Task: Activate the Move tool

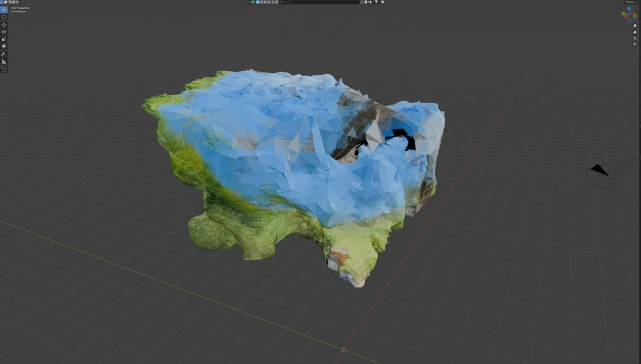Action: tap(4, 25)
